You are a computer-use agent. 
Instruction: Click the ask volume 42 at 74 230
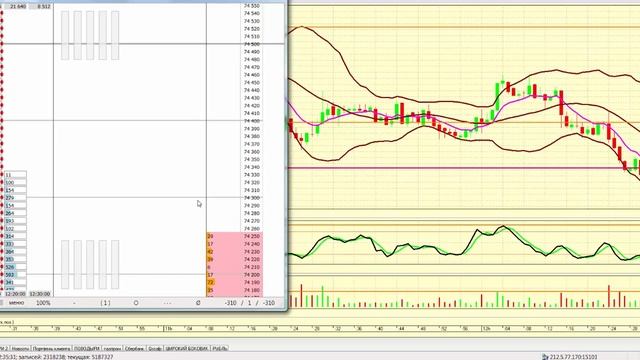pyautogui.click(x=211, y=252)
